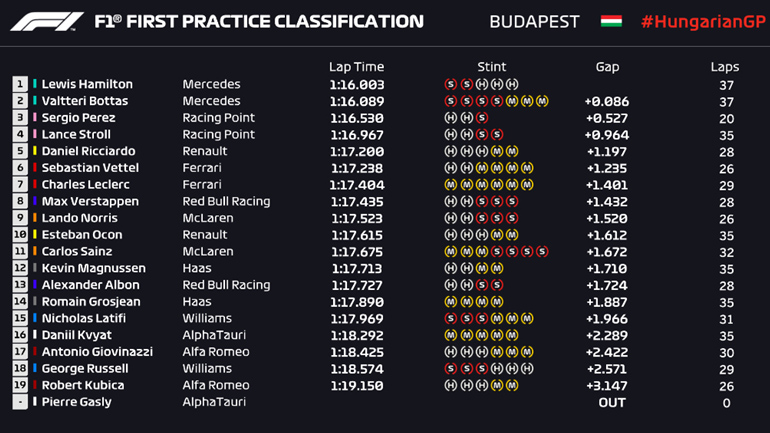Click Lewis Hamilton's teal team color bar
Viewport: 770px width, 433px height.
(35, 84)
